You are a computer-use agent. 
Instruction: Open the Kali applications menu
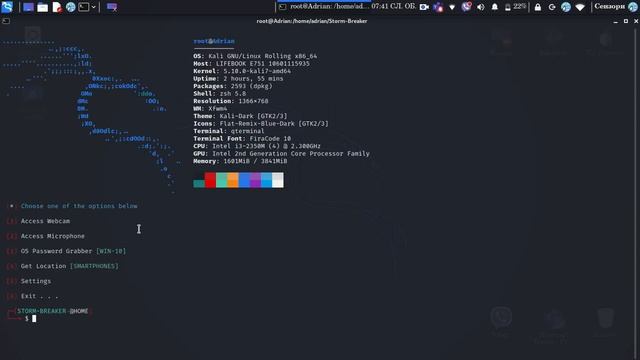tap(7, 7)
